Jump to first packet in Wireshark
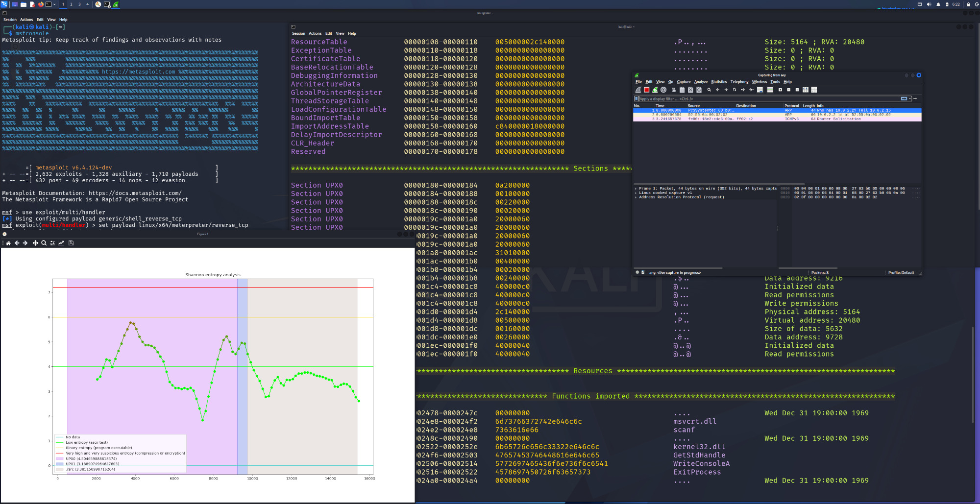Viewport: 980px width, 504px height. pyautogui.click(x=743, y=90)
